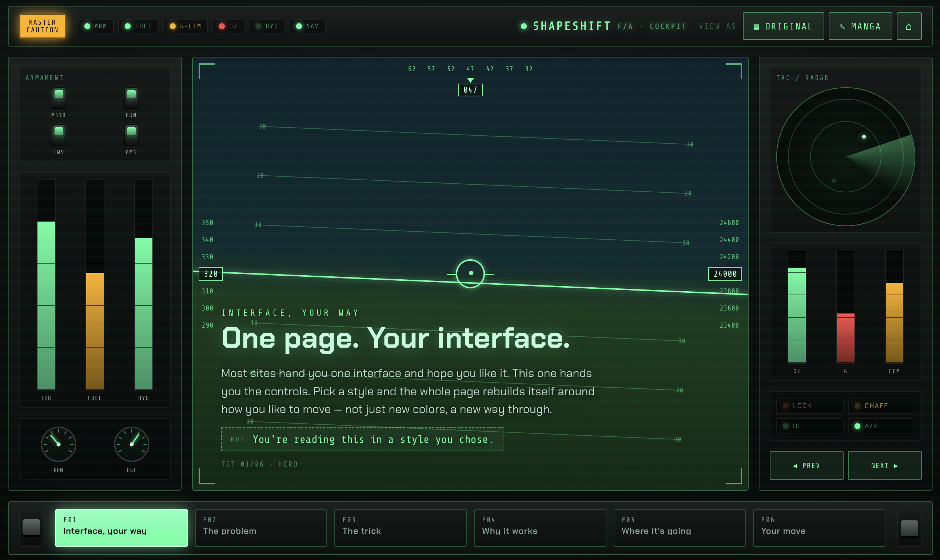Image resolution: width=940 pixels, height=560 pixels.
Task: Click the 24600 altitude tape value
Action: click(x=729, y=223)
